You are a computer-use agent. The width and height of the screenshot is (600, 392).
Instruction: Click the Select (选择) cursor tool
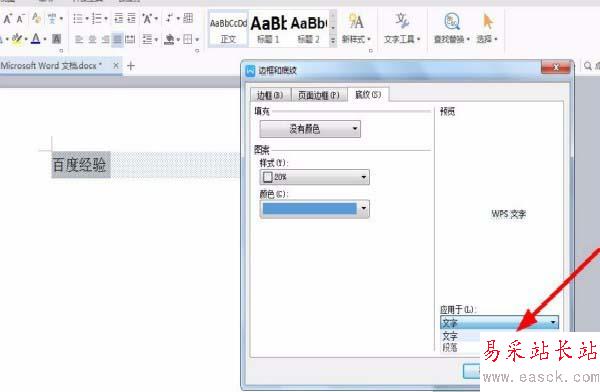click(x=487, y=28)
